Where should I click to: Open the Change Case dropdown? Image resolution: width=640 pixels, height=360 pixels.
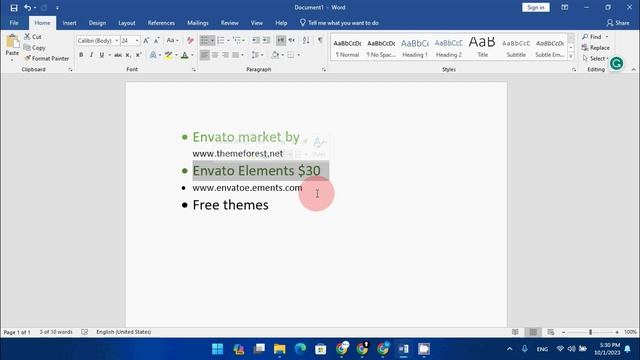[x=172, y=40]
